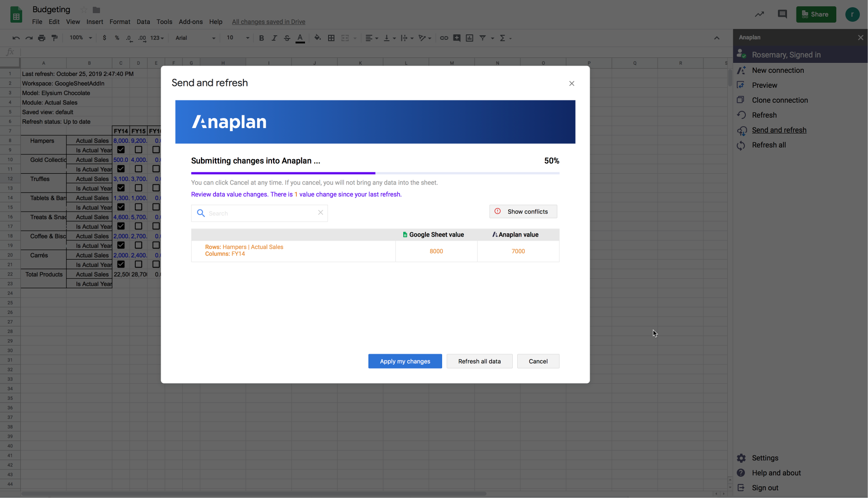Open the Anaplan Preview panel icon
Viewport: 868px width, 498px height.
coord(742,85)
